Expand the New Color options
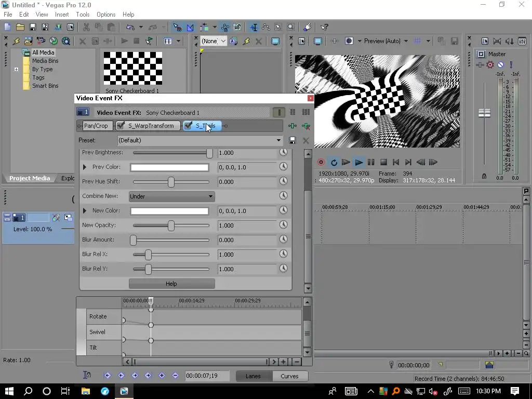Viewport: 532px width, 399px height. coord(85,211)
